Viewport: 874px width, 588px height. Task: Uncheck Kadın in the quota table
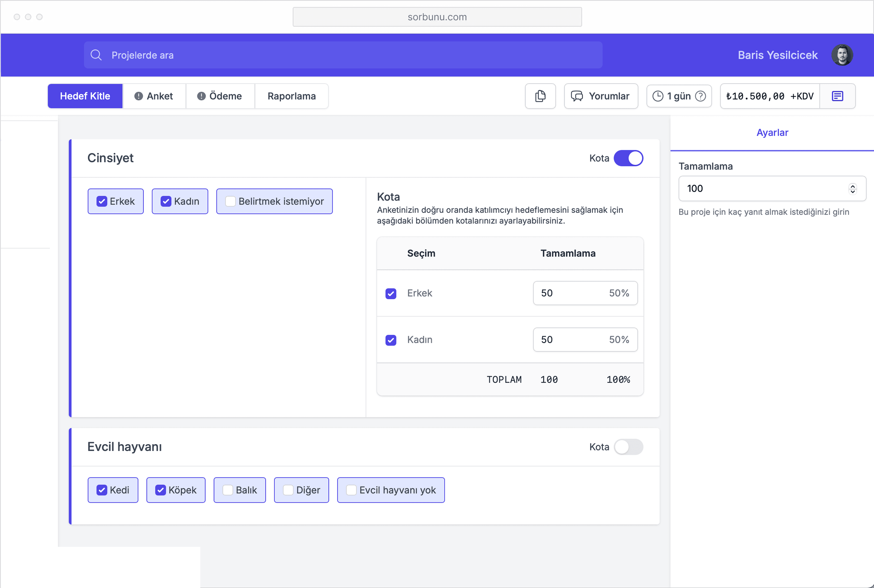coord(391,340)
